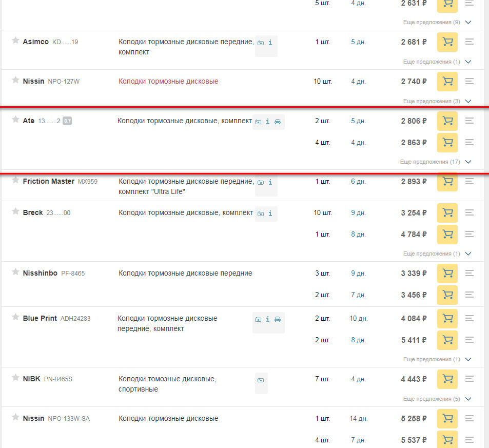Mark Nissin NPO-133W-SA as favorite
The height and width of the screenshot is (448, 489).
[15, 417]
